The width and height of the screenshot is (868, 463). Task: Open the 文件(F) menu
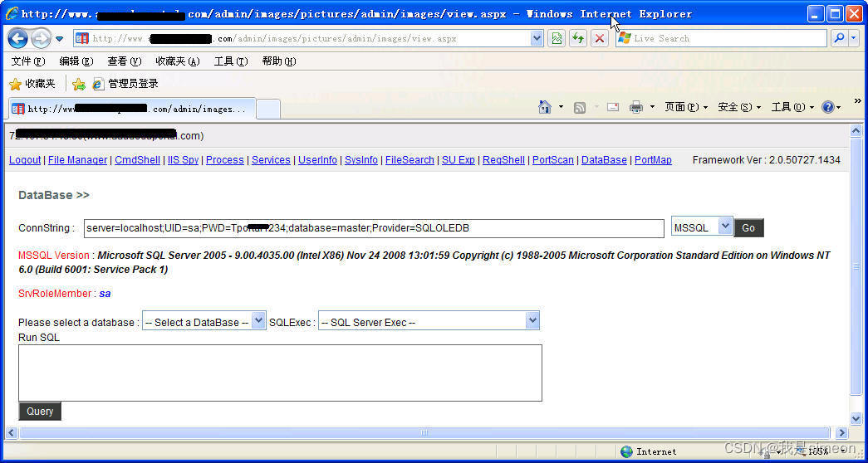pos(28,61)
